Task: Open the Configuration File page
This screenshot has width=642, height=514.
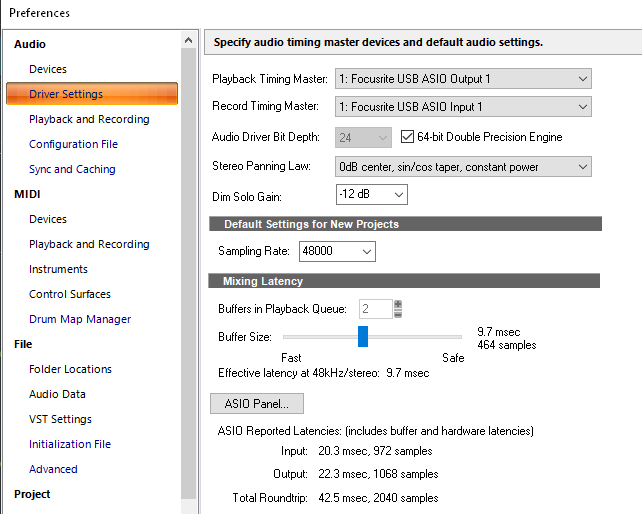Action: pos(73,144)
